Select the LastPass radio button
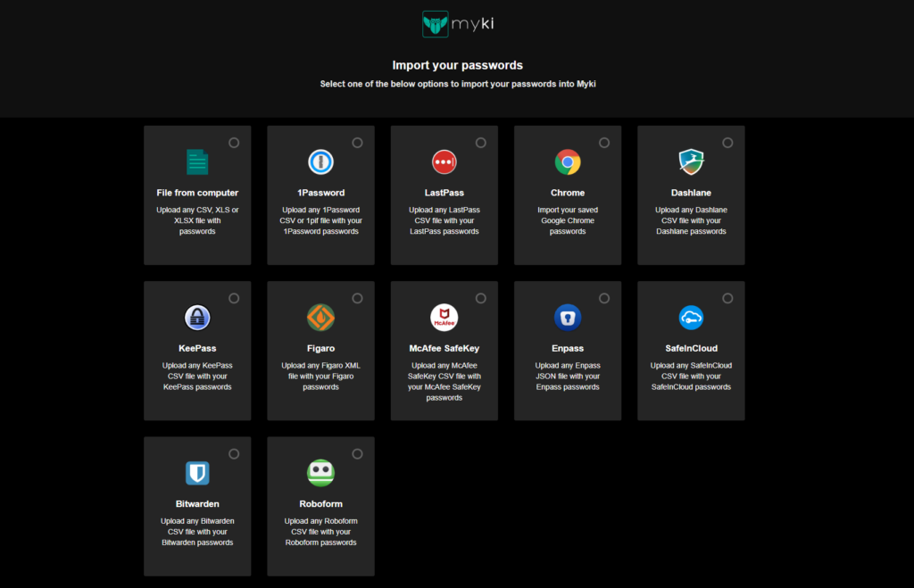The width and height of the screenshot is (914, 588). coord(481,143)
